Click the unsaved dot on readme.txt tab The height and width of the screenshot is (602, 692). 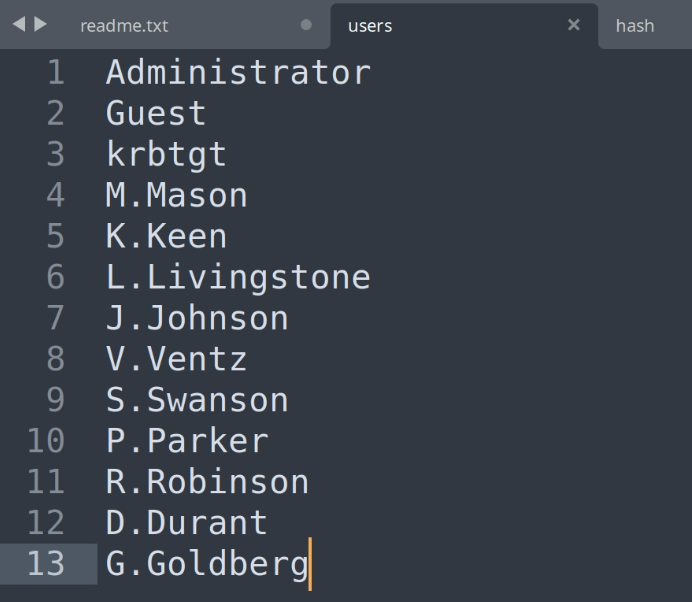(x=306, y=26)
